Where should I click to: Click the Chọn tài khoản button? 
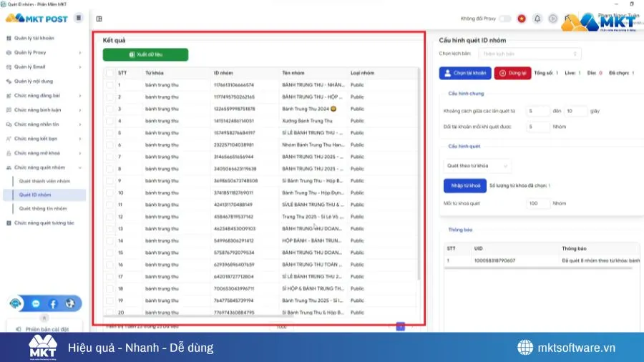click(465, 73)
